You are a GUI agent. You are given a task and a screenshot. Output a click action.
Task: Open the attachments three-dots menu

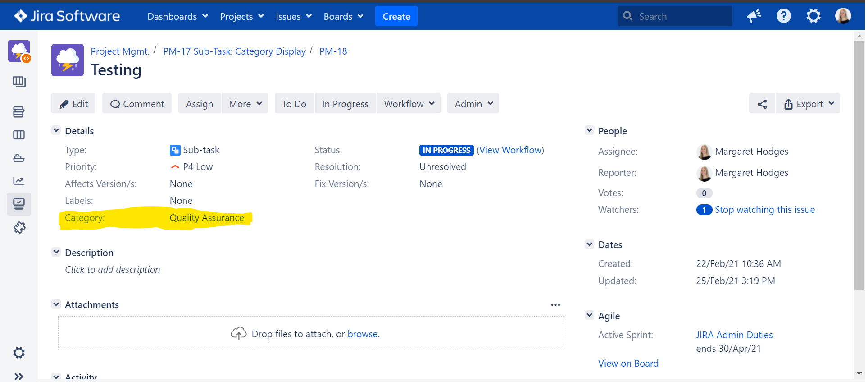[x=555, y=305]
